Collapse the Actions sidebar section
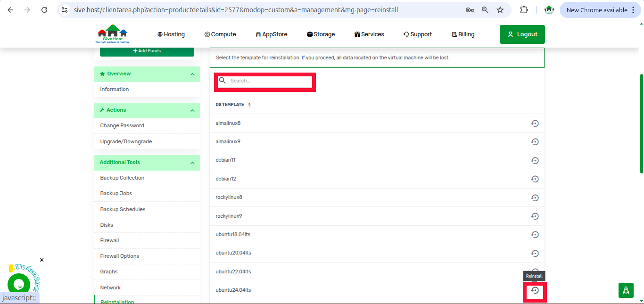The width and height of the screenshot is (644, 304). click(192, 110)
